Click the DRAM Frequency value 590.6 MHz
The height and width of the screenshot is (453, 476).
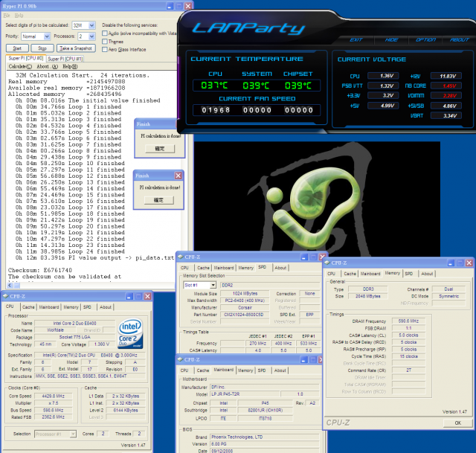408,321
